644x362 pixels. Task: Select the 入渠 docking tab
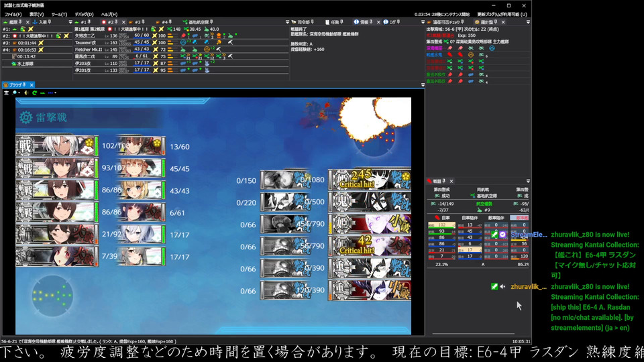42,22
